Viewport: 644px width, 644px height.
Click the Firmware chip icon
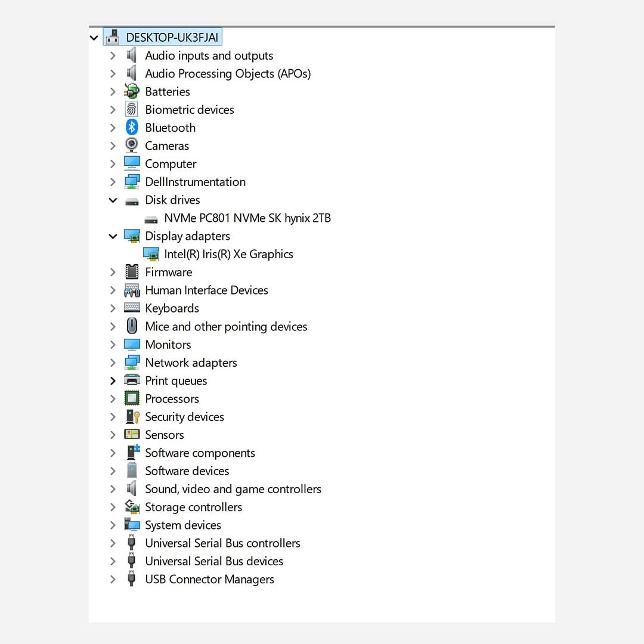[x=132, y=273]
